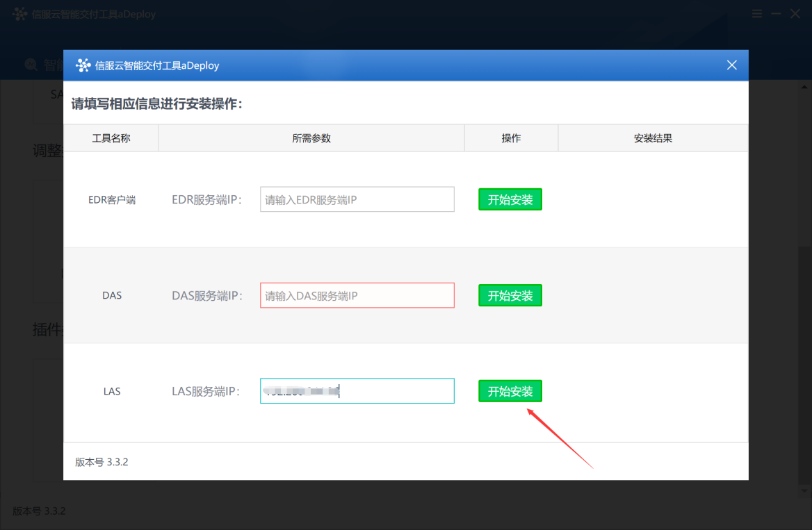Click the 版本号 3.3.2 text in the main window footer
The image size is (812, 530).
point(39,511)
